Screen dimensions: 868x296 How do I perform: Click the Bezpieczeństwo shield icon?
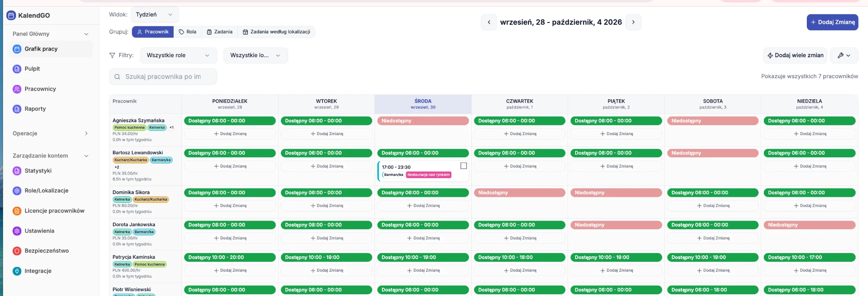point(17,251)
